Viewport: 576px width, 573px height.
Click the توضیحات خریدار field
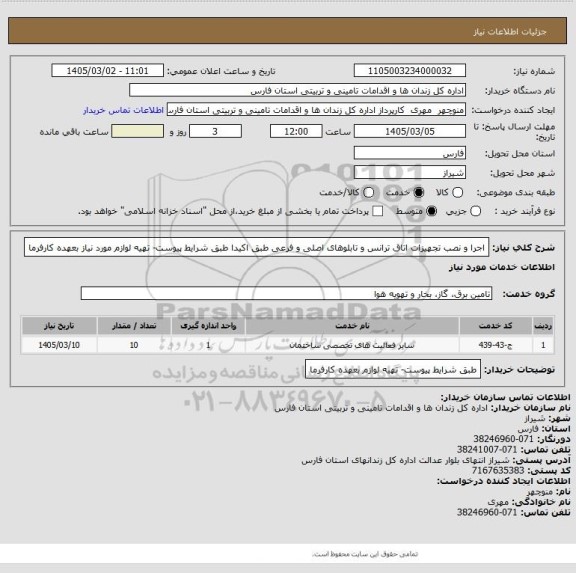coord(393,369)
